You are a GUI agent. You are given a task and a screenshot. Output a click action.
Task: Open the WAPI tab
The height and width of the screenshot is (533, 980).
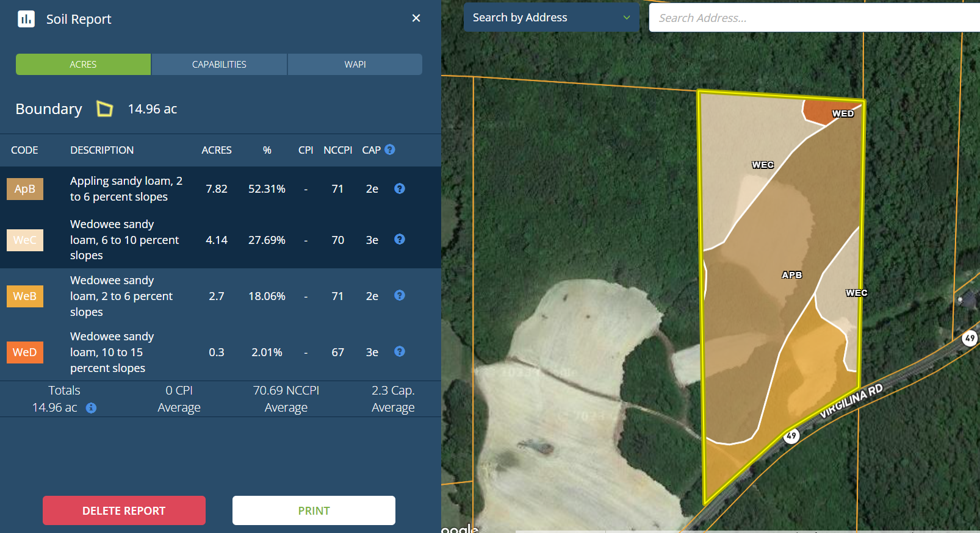[x=355, y=65]
